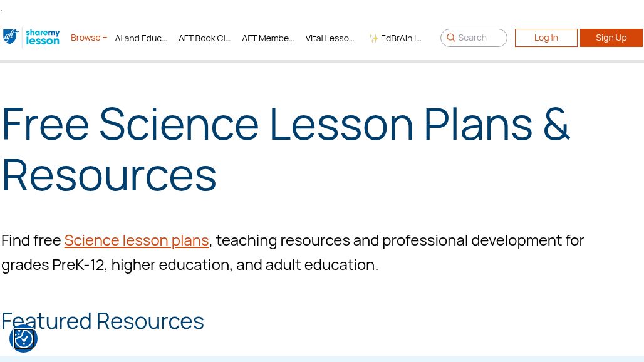Image resolution: width=644 pixels, height=362 pixels.
Task: Select the Browse menu in the navigation bar
Action: [85, 38]
